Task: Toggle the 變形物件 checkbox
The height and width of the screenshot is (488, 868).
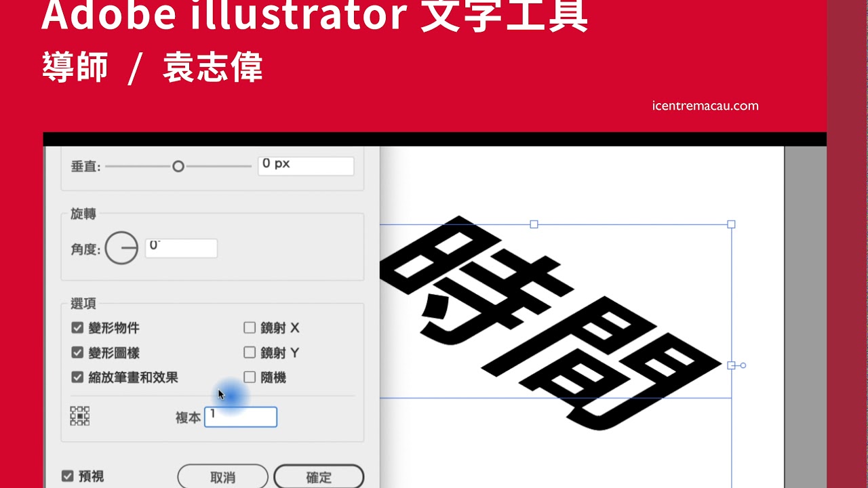Action: tap(77, 328)
